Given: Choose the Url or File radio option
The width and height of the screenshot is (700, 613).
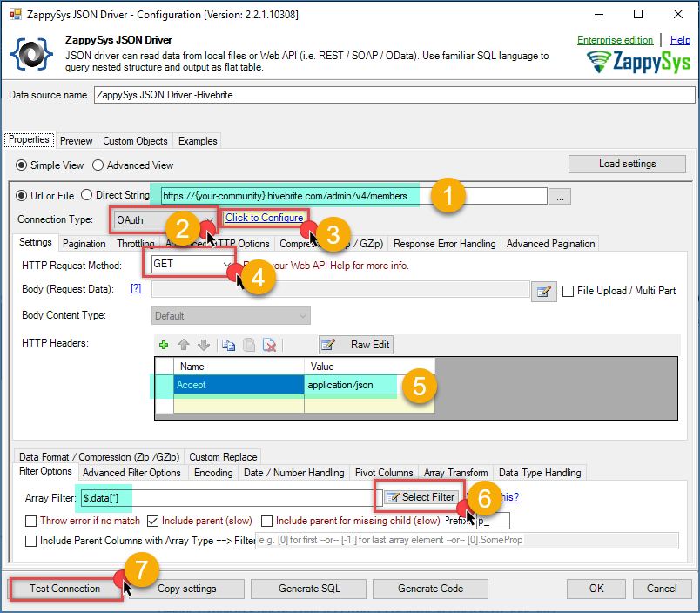Looking at the screenshot, I should tap(21, 196).
